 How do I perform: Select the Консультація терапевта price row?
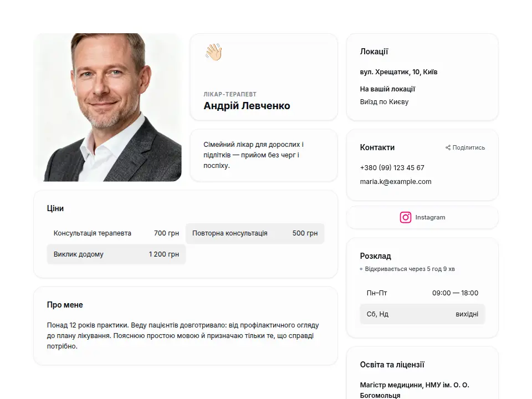pos(116,233)
